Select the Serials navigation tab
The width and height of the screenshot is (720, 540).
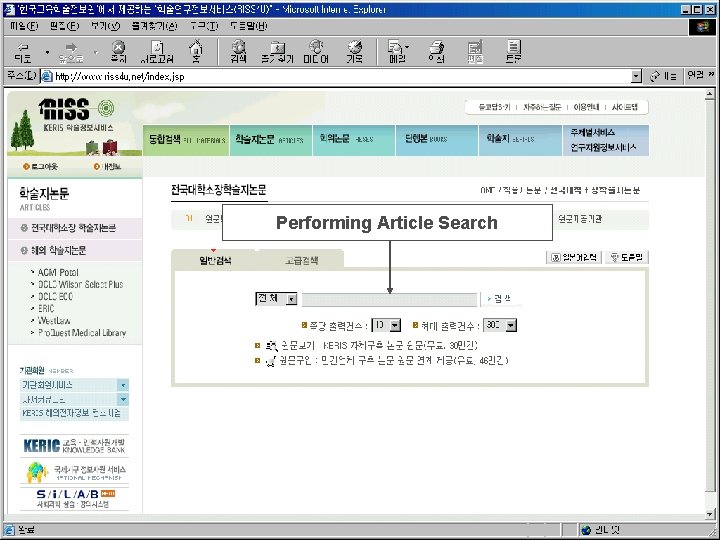pyautogui.click(x=521, y=140)
